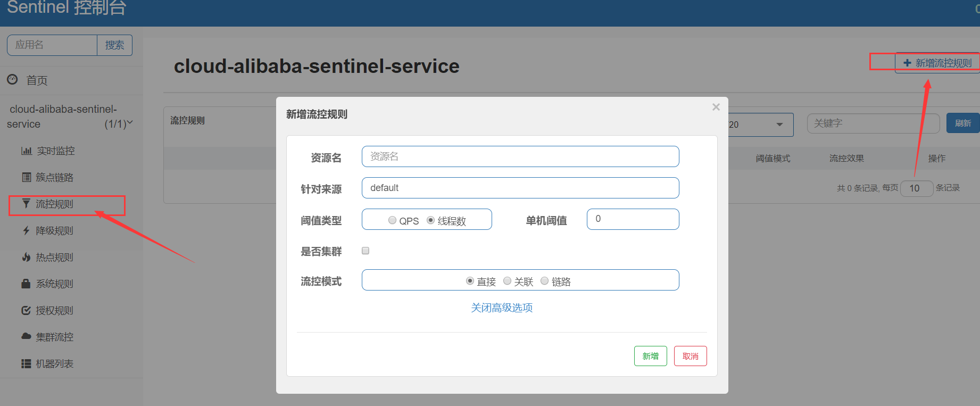Open the page size dropdown showing 20
The width and height of the screenshot is (980, 406).
(760, 125)
